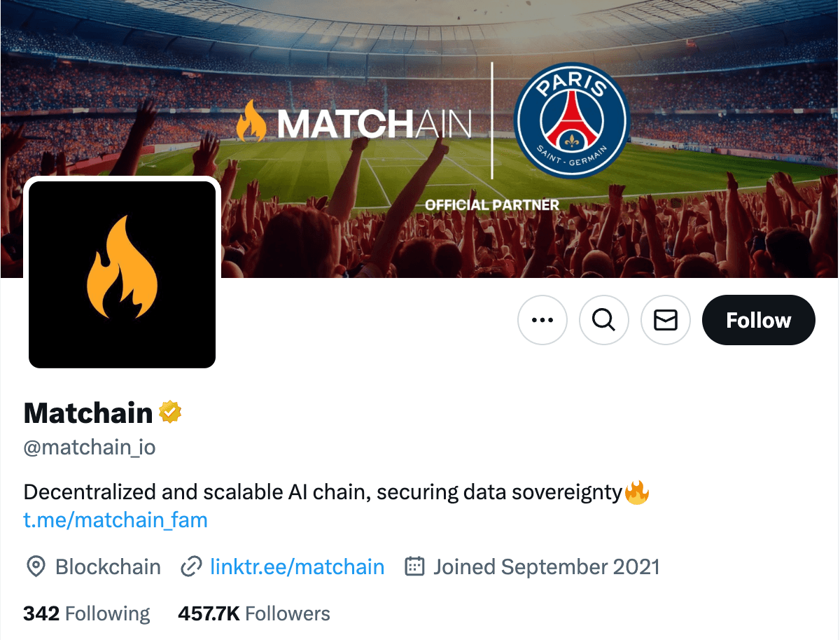
Task: Click the gold verified badge
Action: pyautogui.click(x=170, y=412)
